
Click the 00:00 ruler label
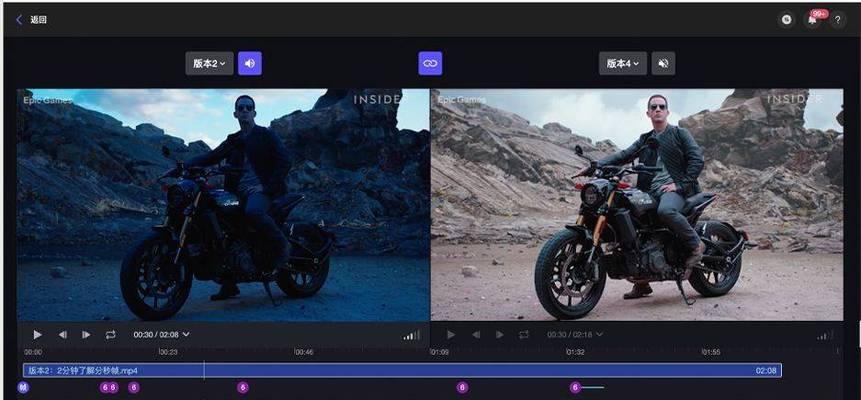tap(33, 352)
